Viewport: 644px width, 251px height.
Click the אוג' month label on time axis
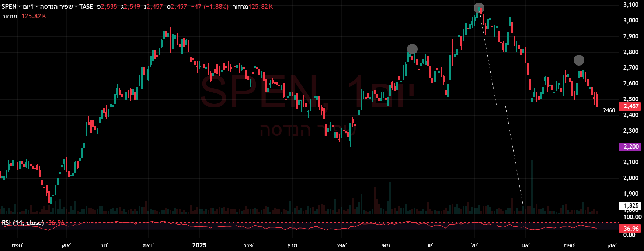525,245
